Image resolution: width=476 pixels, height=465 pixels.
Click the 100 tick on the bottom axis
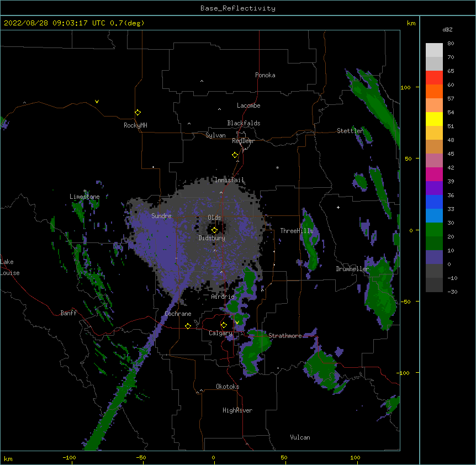pyautogui.click(x=356, y=457)
